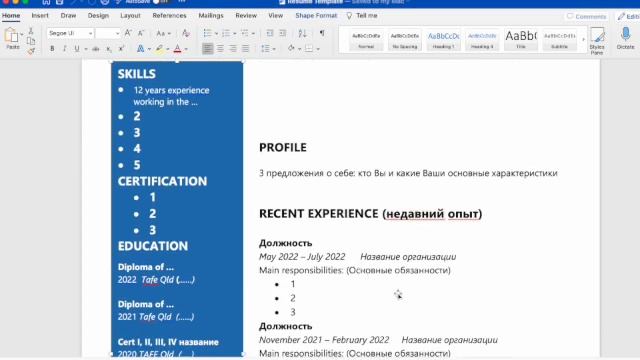Image resolution: width=640 pixels, height=360 pixels.
Task: Toggle Center alignment
Action: click(220, 49)
